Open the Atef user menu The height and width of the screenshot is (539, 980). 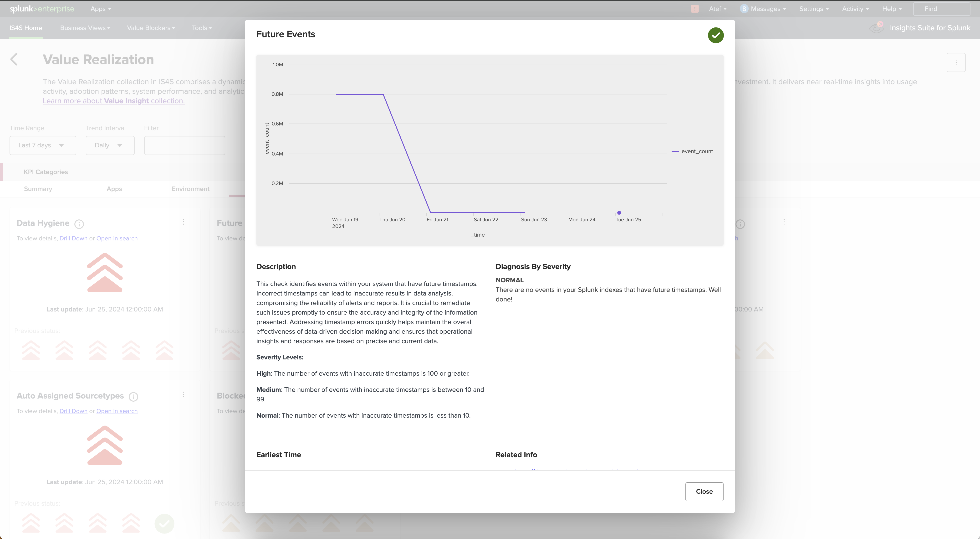[x=718, y=9]
